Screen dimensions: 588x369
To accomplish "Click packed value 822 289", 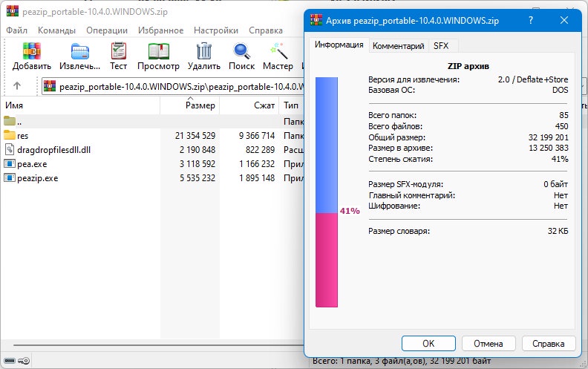I will (261, 150).
